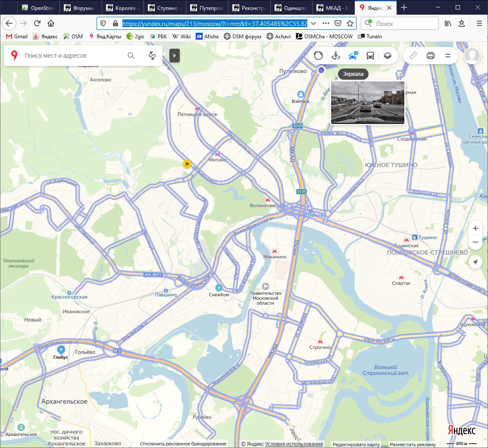Click the yellow home marker on map
This screenshot has width=488, height=448.
(187, 164)
